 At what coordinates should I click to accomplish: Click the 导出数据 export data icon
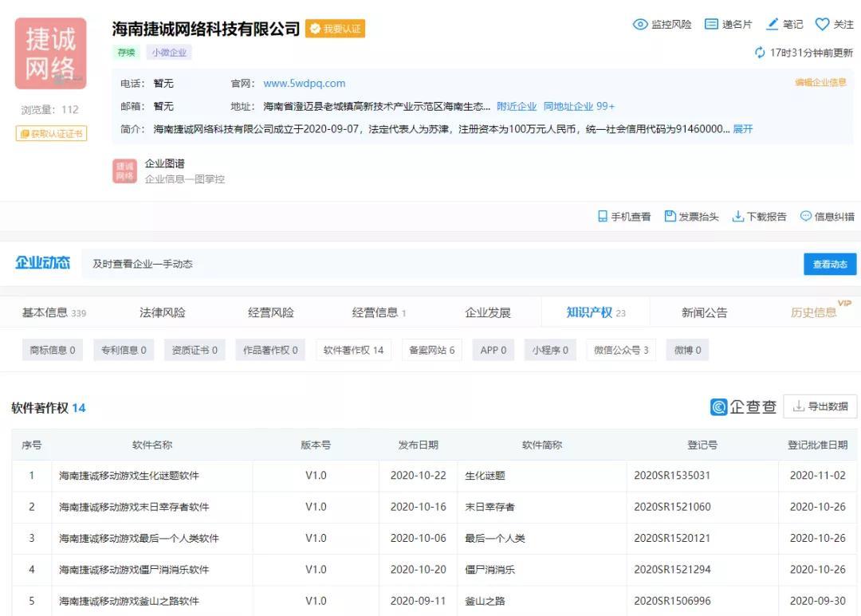point(799,407)
